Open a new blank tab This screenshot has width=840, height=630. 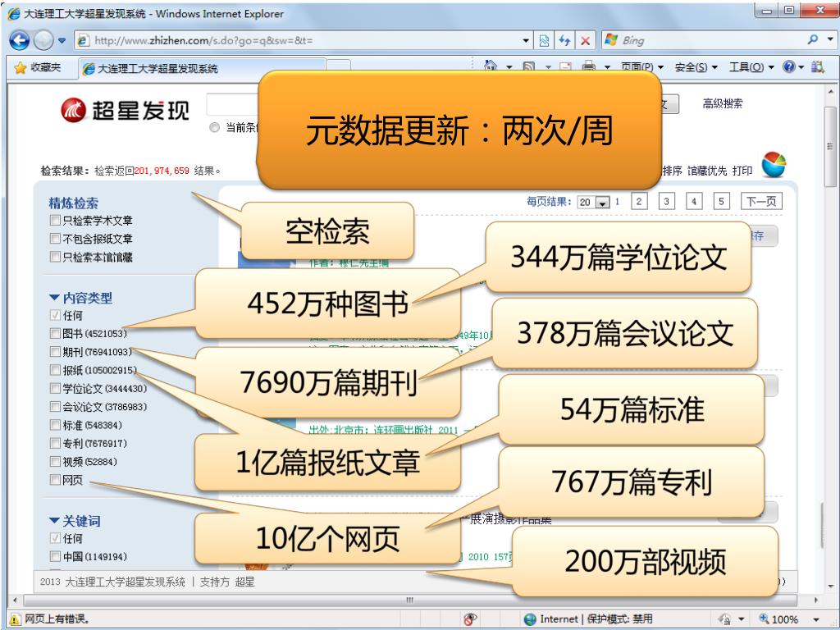(x=339, y=66)
